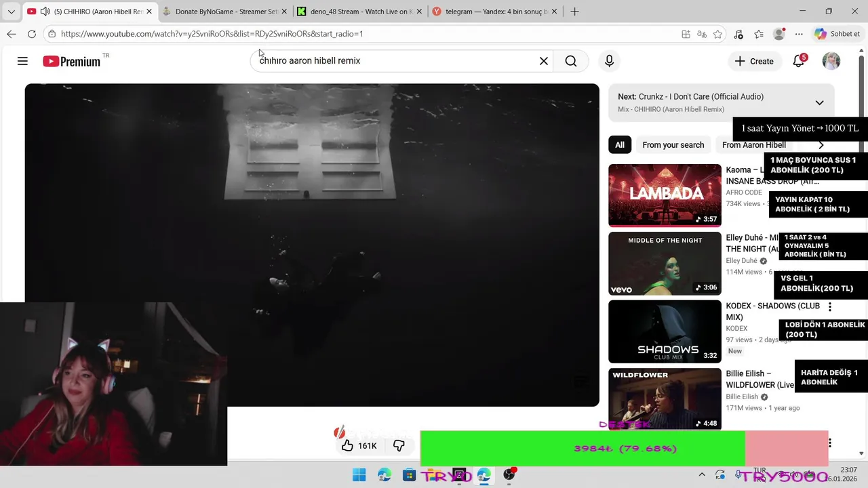Close the telegram Yandex tab
This screenshot has width=868, height=488.
coord(554,12)
